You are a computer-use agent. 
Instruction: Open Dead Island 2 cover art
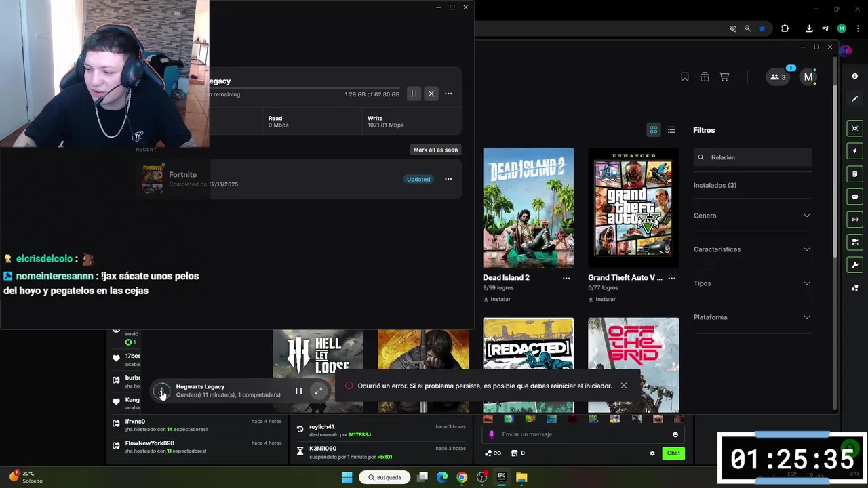click(528, 207)
